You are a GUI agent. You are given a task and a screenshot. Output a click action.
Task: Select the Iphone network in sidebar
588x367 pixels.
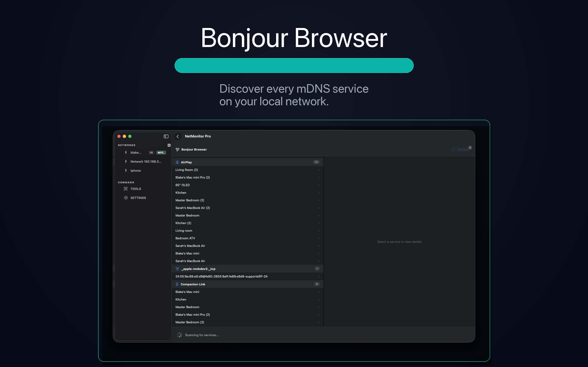135,170
